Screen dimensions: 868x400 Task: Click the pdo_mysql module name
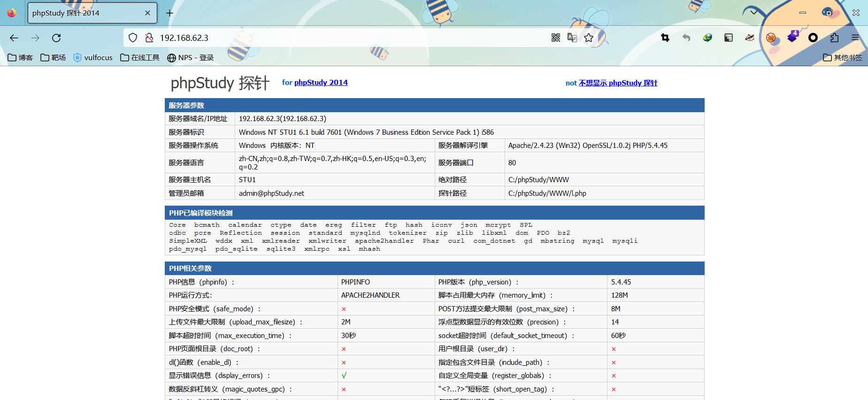click(188, 249)
